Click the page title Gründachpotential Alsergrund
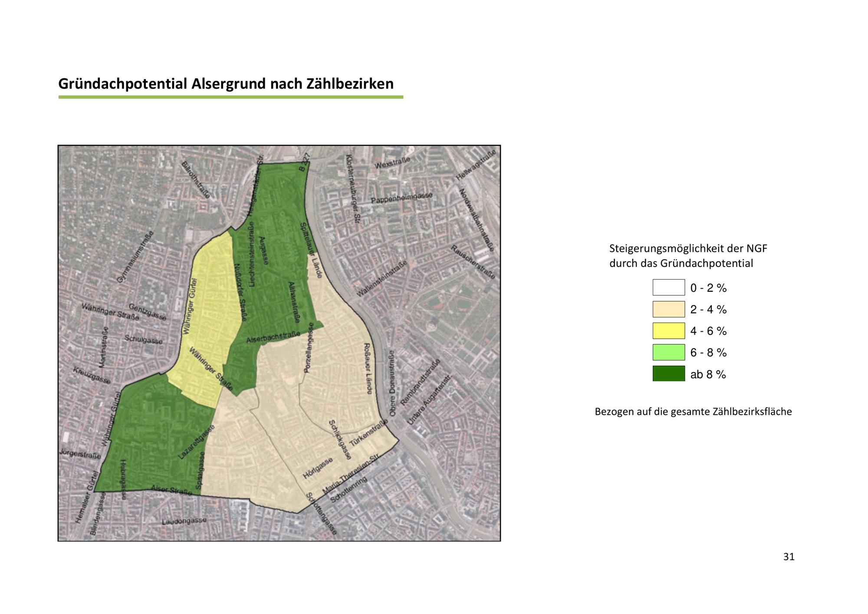 (226, 83)
